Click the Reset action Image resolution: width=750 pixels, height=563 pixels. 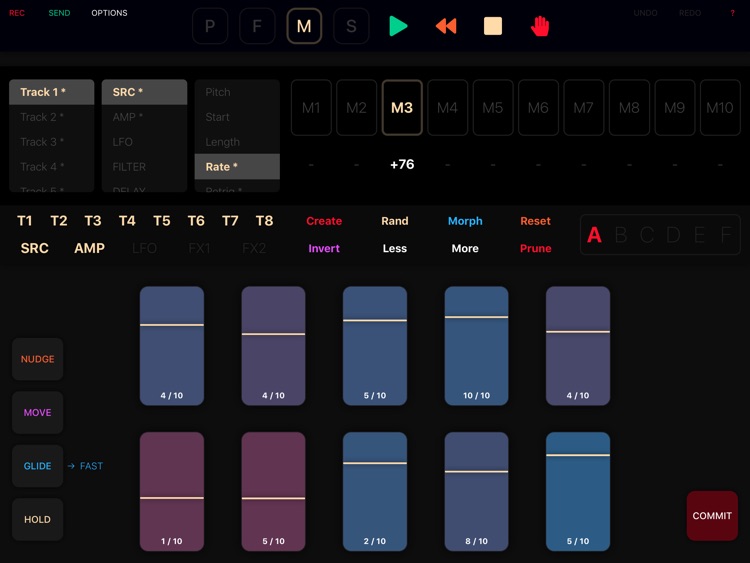coord(535,221)
